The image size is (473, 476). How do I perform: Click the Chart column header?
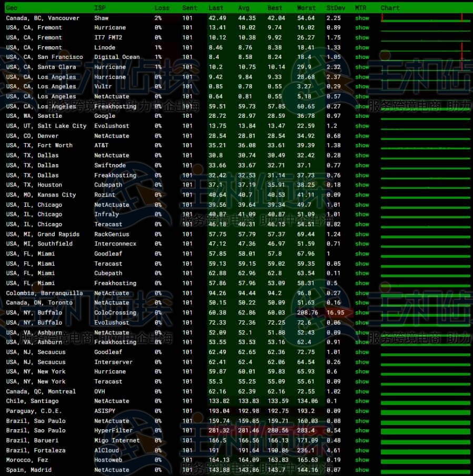click(x=390, y=8)
